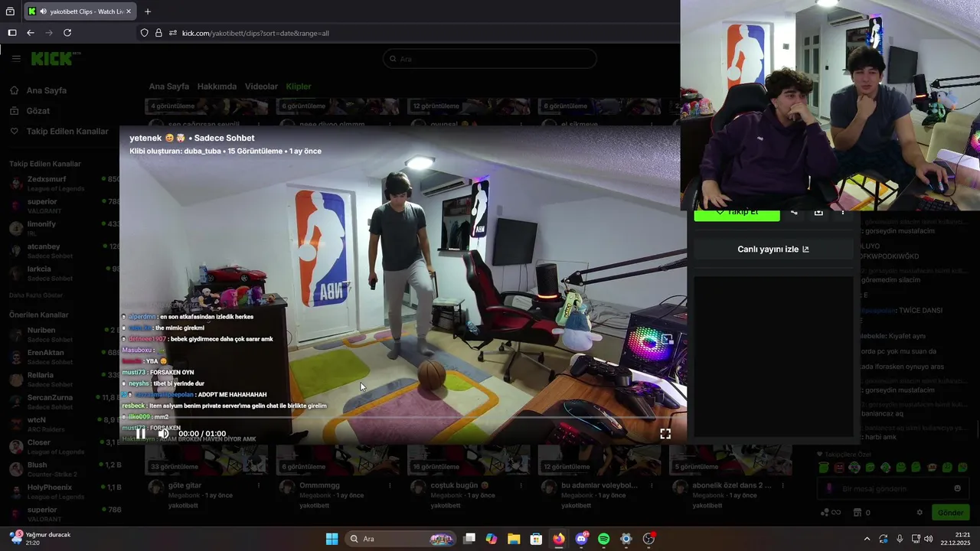Open Microsoft Store from taskbar
Image resolution: width=980 pixels, height=551 pixels.
[536, 539]
